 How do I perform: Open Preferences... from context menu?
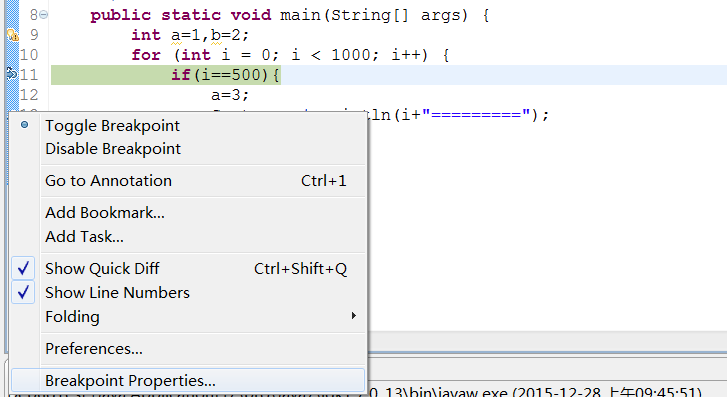click(x=188, y=348)
